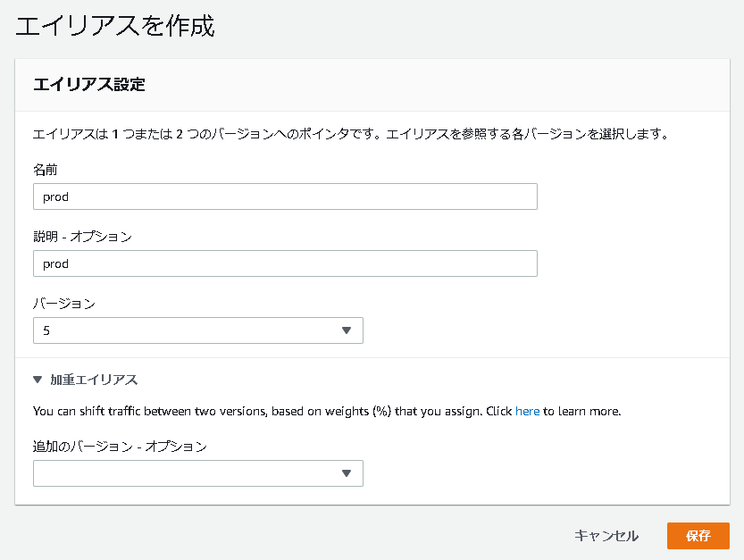The image size is (744, 560).
Task: Collapse the 加重エイリアス section triangle
Action: (x=38, y=380)
